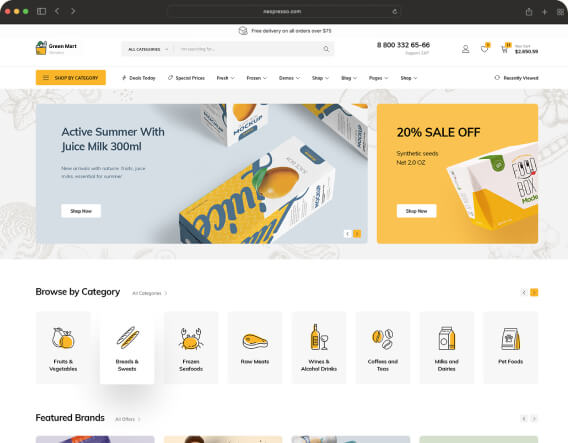Click the Shop by Category button
The height and width of the screenshot is (443, 568).
71,78
